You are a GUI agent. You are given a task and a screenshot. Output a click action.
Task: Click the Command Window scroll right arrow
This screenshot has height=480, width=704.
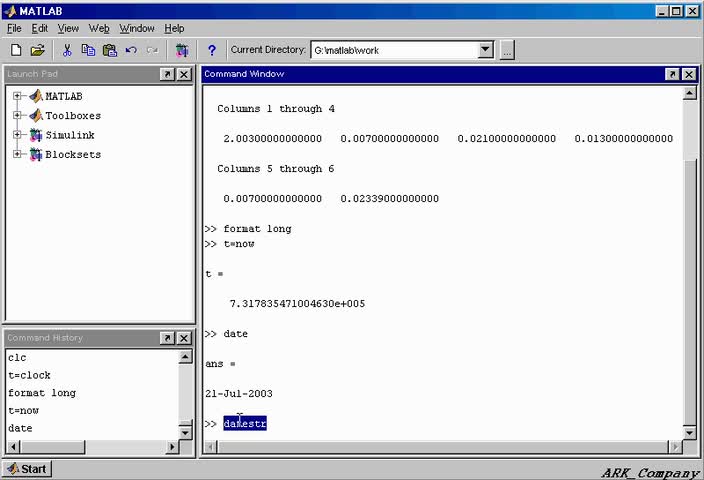675,447
